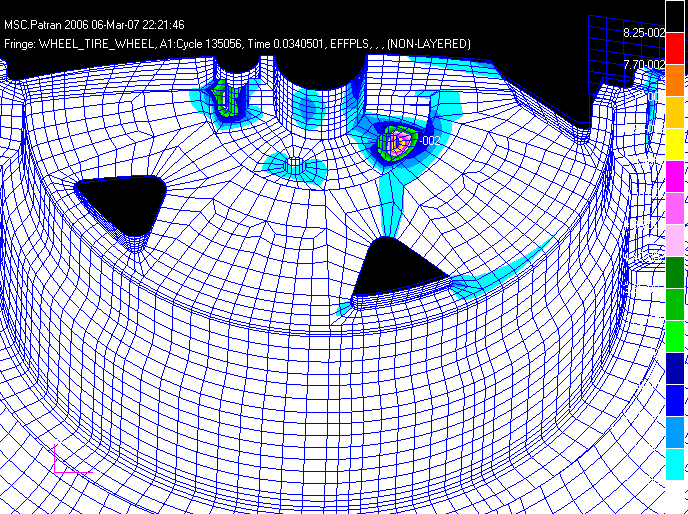Image resolution: width=688 pixels, height=514 pixels.
Task: Click the peak plastic strain hotspot
Action: click(x=400, y=142)
